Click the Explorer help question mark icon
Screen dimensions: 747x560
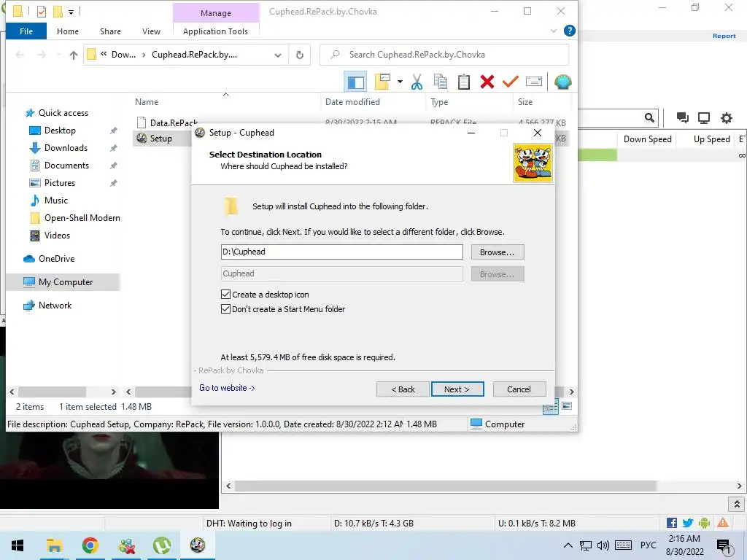click(569, 31)
